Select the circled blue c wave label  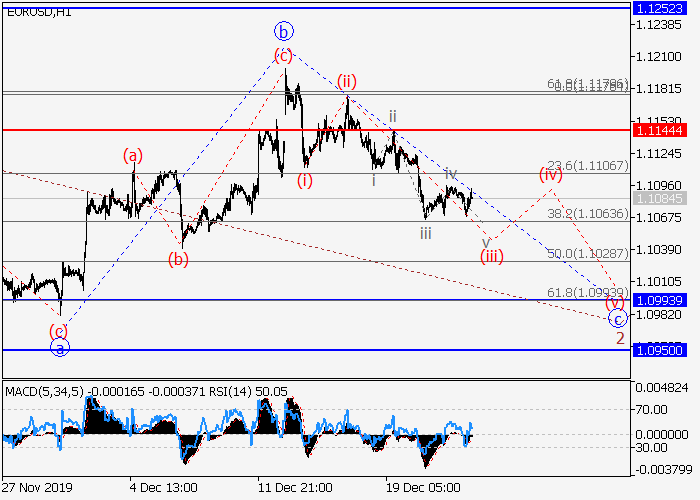[x=618, y=318]
